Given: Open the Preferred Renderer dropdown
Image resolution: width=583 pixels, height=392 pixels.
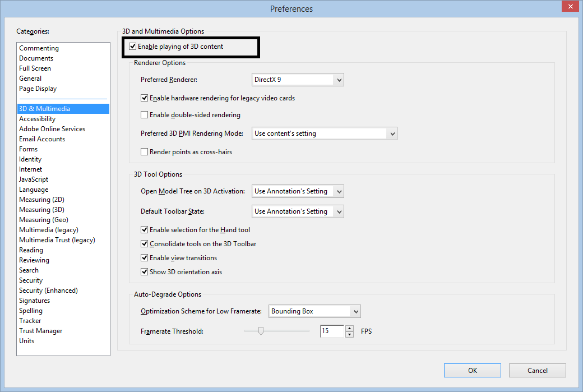Looking at the screenshot, I should [298, 80].
